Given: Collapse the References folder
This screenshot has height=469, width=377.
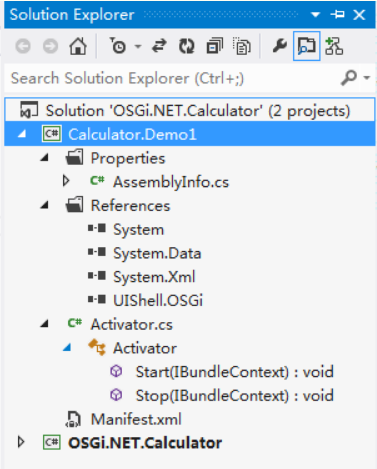Looking at the screenshot, I should point(44,205).
